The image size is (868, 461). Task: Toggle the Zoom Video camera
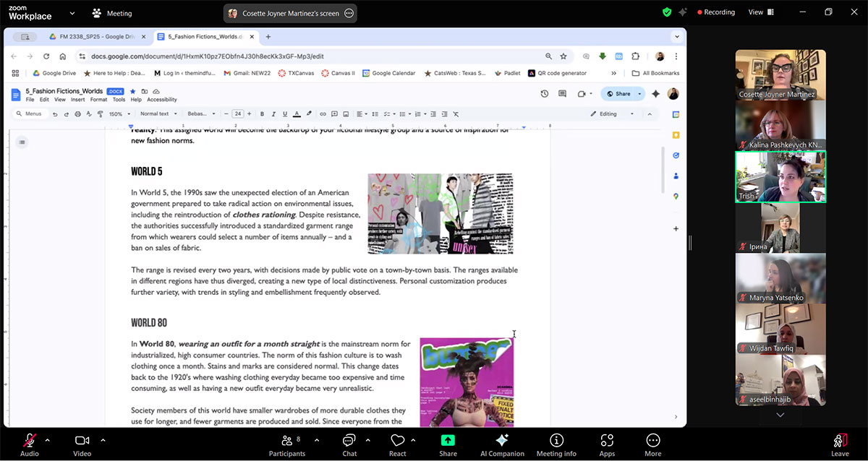[x=82, y=444]
